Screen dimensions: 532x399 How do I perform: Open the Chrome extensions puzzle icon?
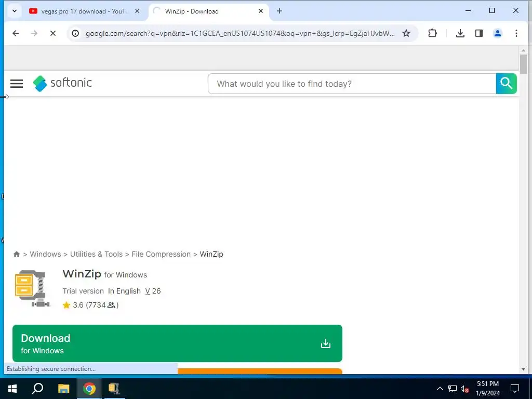432,33
